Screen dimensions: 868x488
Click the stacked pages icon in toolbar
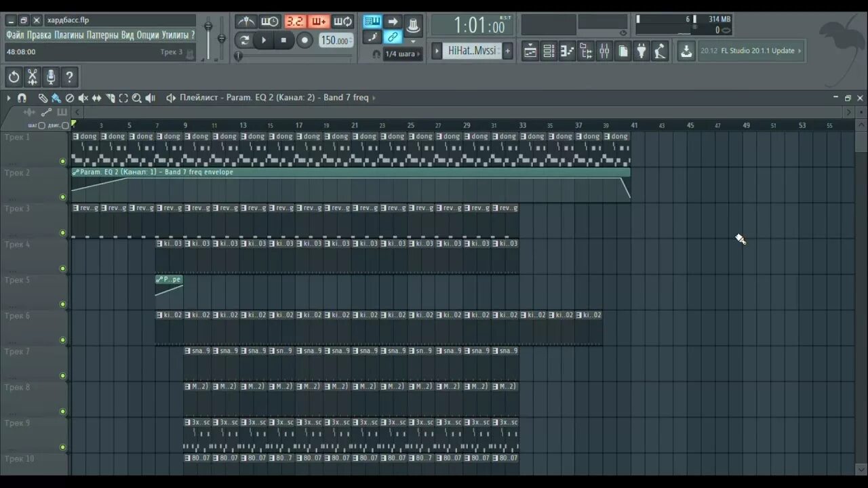[623, 51]
